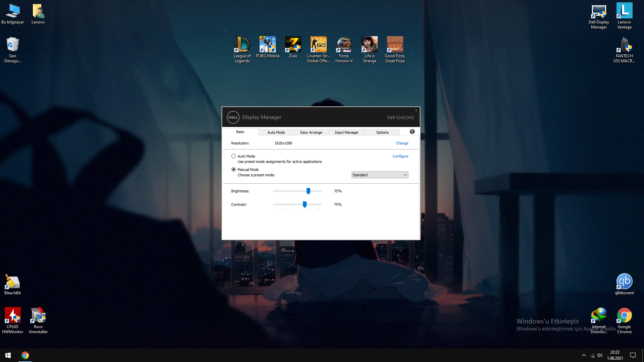The height and width of the screenshot is (362, 644).
Task: Click the Dell logo icon in header
Action: pyautogui.click(x=233, y=117)
